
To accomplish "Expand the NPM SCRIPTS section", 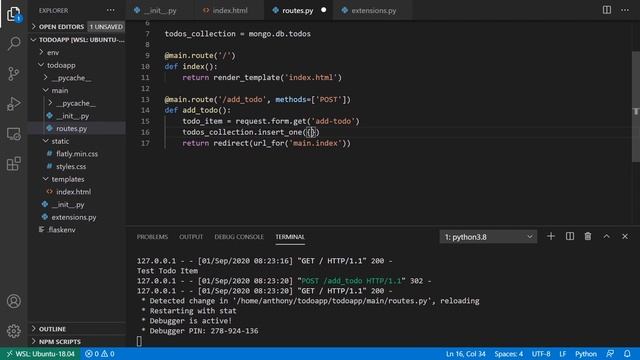I will (x=77, y=341).
